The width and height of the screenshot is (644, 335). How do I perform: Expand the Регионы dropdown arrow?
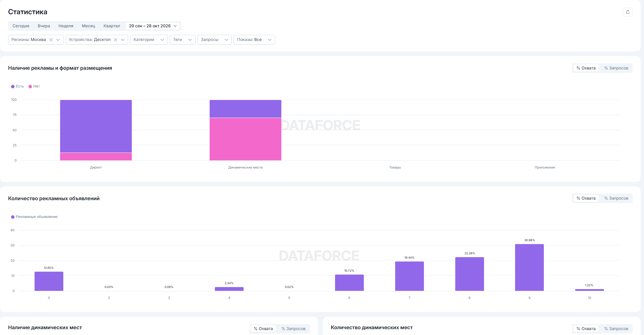[58, 40]
